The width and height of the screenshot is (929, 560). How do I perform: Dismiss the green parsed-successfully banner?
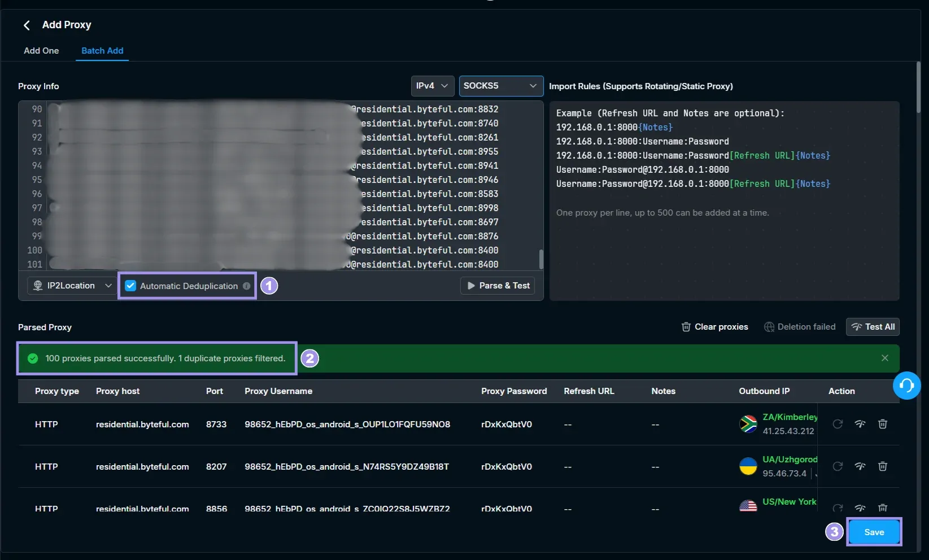click(885, 358)
